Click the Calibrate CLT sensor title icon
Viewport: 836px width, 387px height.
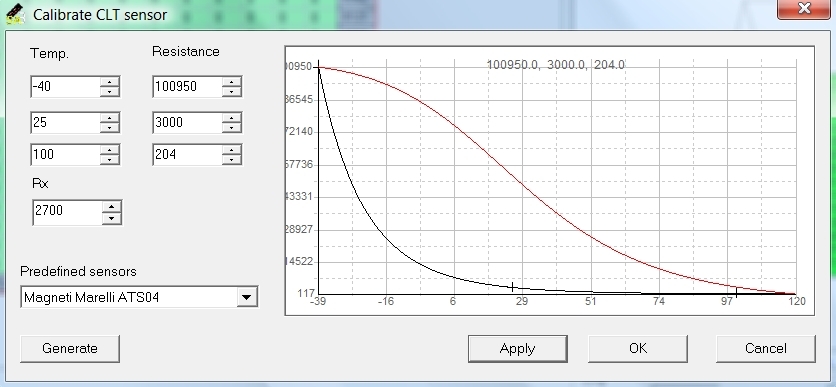[15, 14]
